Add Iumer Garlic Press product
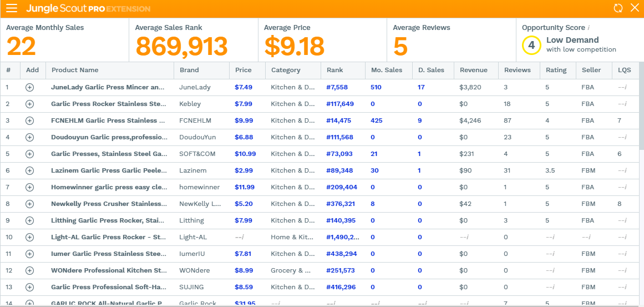Image resolution: width=644 pixels, height=307 pixels. click(29, 254)
